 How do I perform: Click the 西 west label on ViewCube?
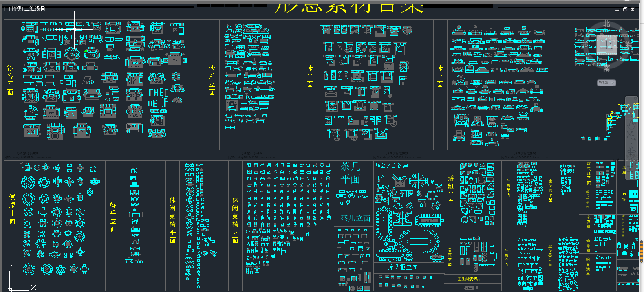[584, 46]
